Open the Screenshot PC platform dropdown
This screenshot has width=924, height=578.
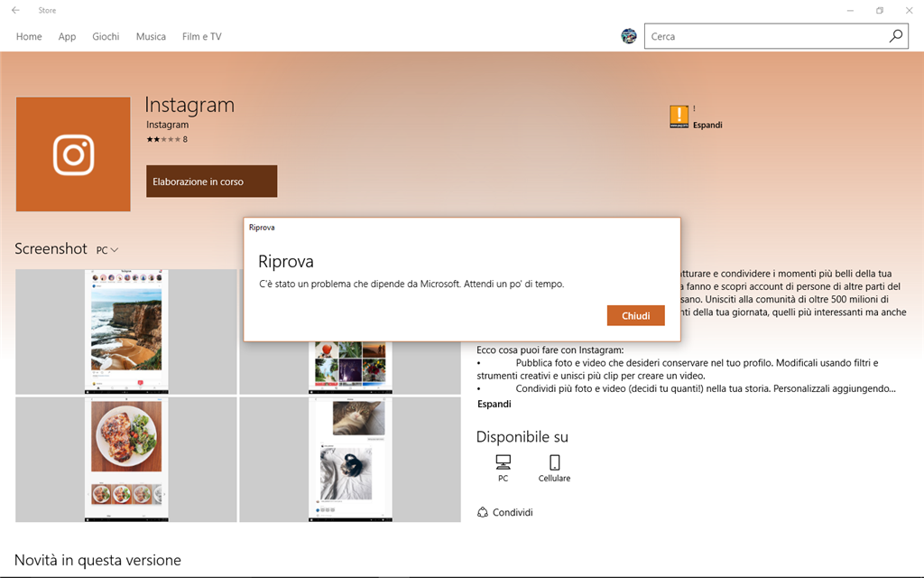point(107,250)
